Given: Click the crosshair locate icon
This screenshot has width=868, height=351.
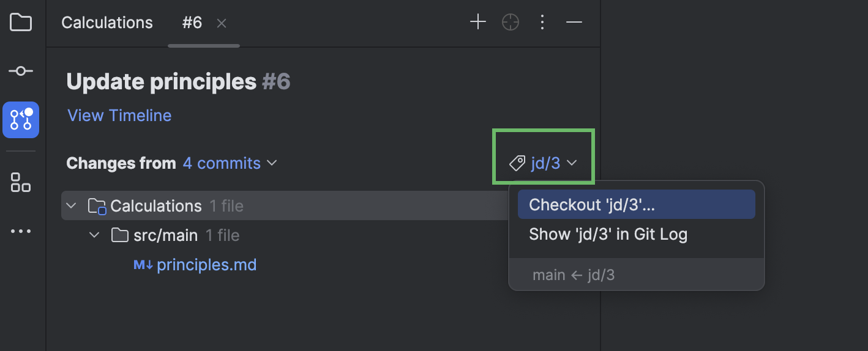Looking at the screenshot, I should click(x=510, y=23).
